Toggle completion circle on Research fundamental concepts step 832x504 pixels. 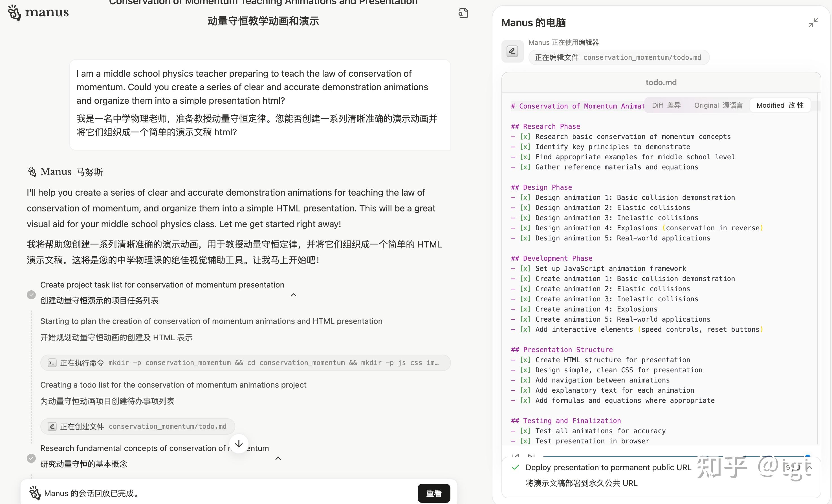coord(31,458)
